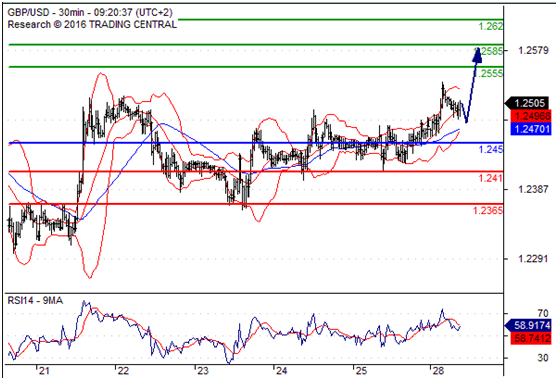Click the red 1.2365 support label
Image resolution: width=558 pixels, height=380 pixels.
488,210
